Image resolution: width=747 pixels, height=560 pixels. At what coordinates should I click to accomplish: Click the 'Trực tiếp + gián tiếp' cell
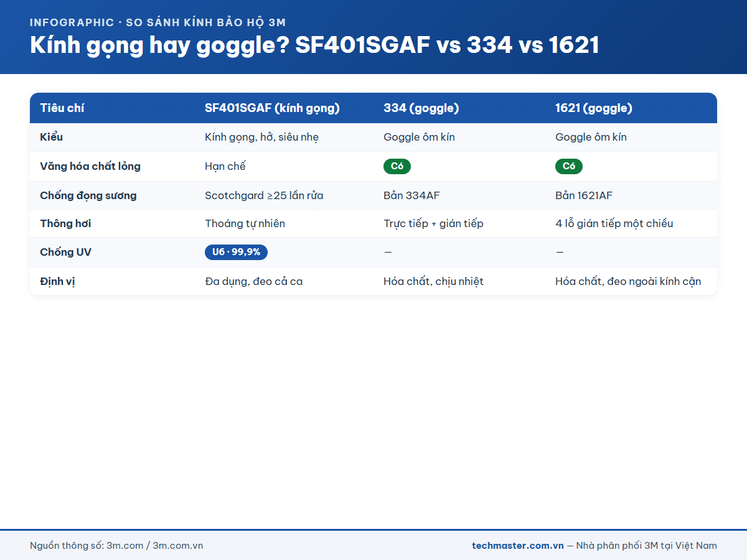point(433,223)
